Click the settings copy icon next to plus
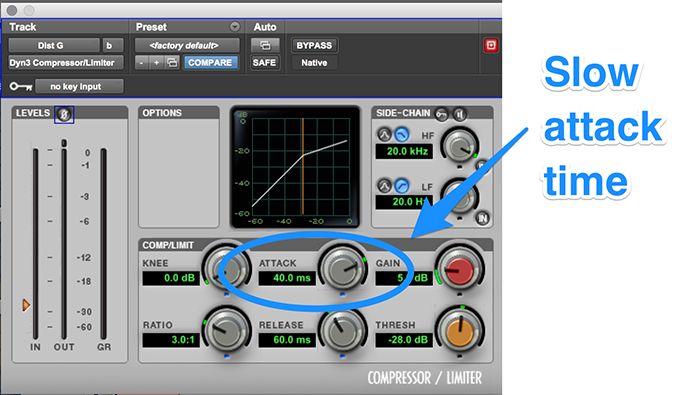Screen dimensions: 700x395 172,62
